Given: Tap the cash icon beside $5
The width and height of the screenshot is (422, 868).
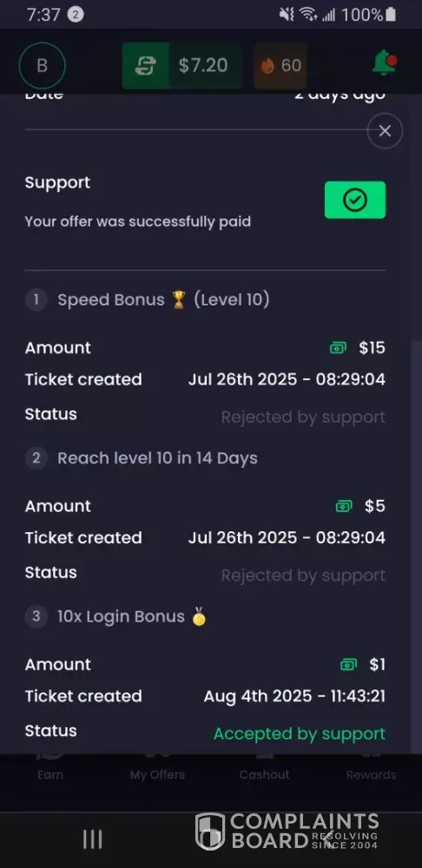Looking at the screenshot, I should point(344,506).
